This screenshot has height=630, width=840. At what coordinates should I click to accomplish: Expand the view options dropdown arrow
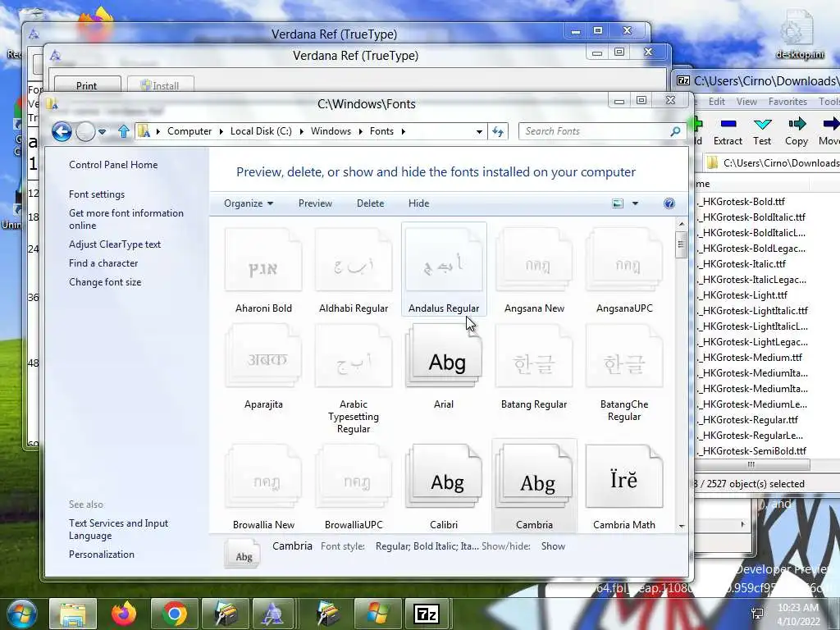636,203
